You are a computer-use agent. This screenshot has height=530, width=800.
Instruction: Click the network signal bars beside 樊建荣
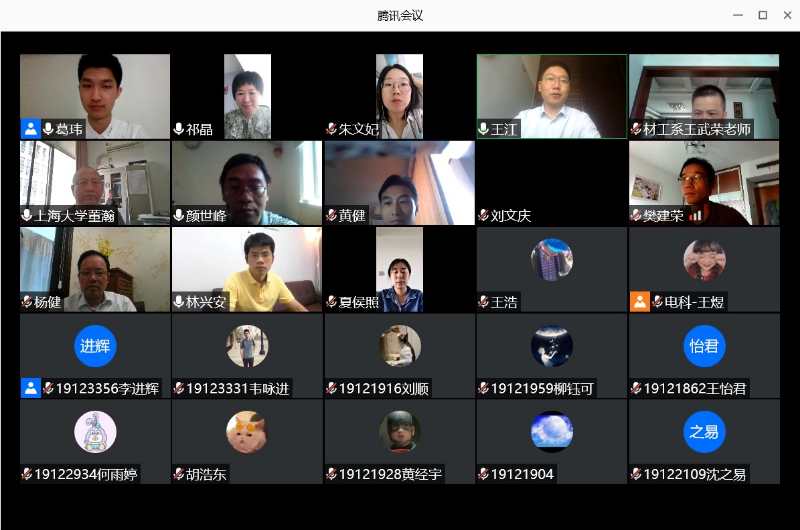695,215
